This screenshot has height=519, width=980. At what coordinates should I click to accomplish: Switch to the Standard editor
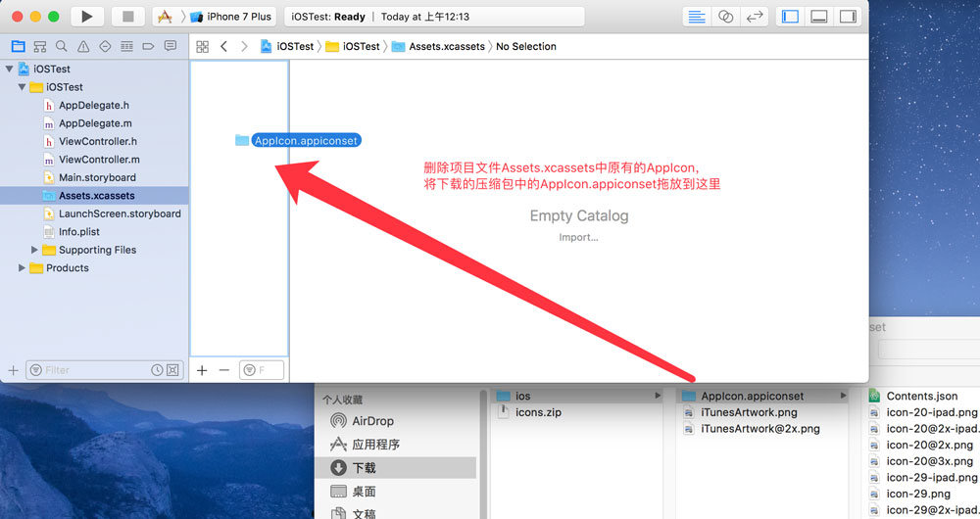point(697,17)
